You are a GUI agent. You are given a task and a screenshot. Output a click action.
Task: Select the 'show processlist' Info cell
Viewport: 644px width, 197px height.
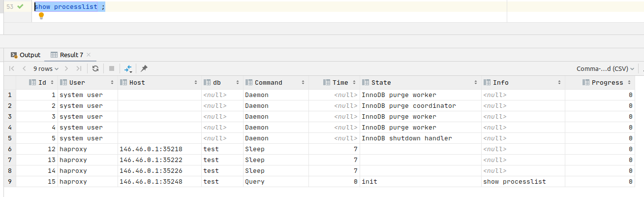pos(514,182)
